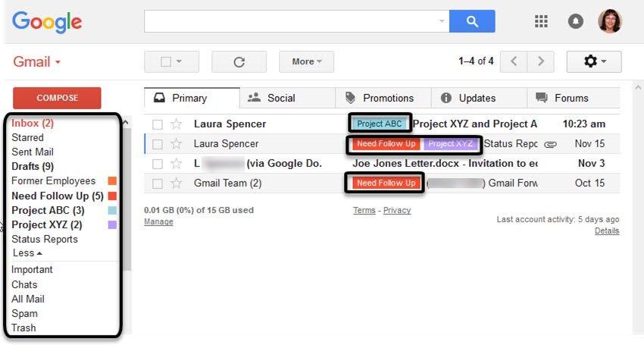Viewport: 644px width, 345px height.
Task: Tick the checkbox beside Joe Jones Letter email
Action: (158, 164)
